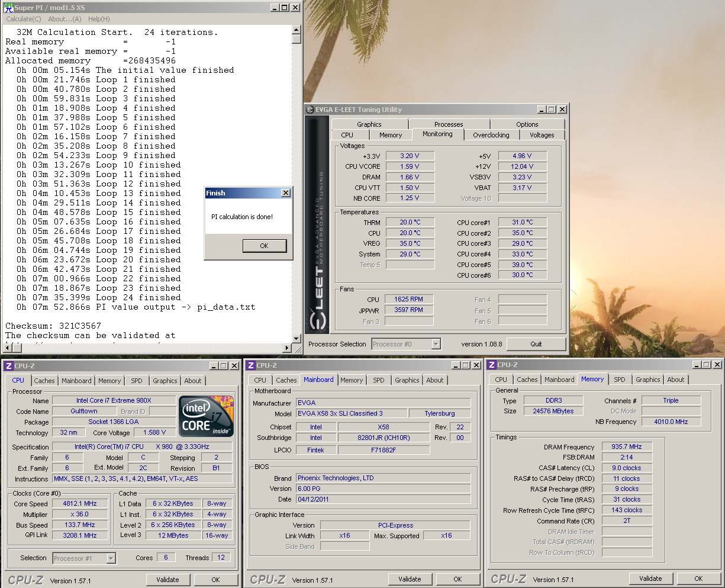Minimize the EVGA E-LEET Tuning Utility window
Image resolution: width=725 pixels, height=588 pixels.
(x=542, y=110)
